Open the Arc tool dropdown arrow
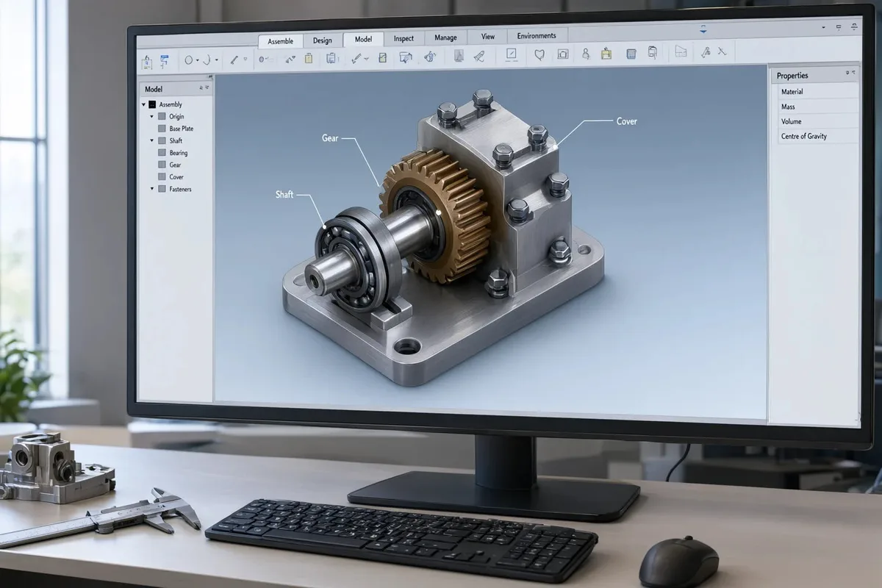 (217, 60)
